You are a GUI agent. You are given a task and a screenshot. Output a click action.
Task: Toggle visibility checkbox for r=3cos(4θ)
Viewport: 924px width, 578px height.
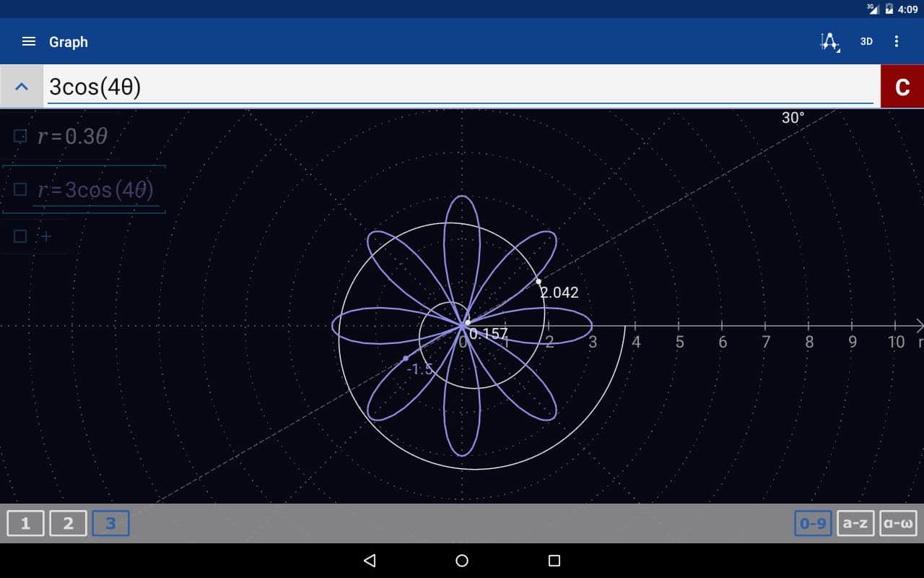(20, 189)
